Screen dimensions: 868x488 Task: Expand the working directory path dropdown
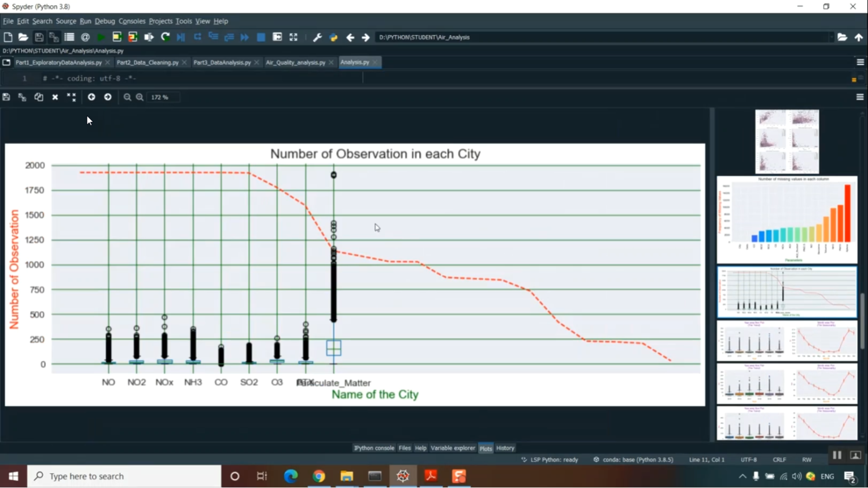click(831, 37)
